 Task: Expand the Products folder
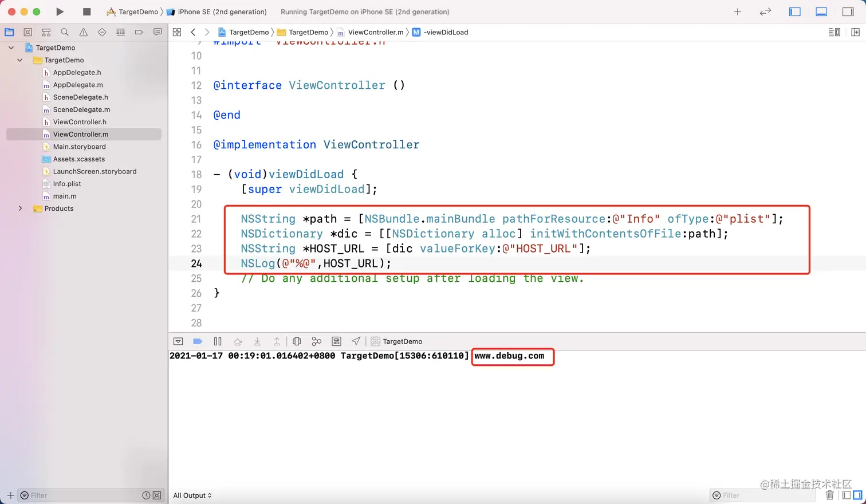click(x=20, y=208)
